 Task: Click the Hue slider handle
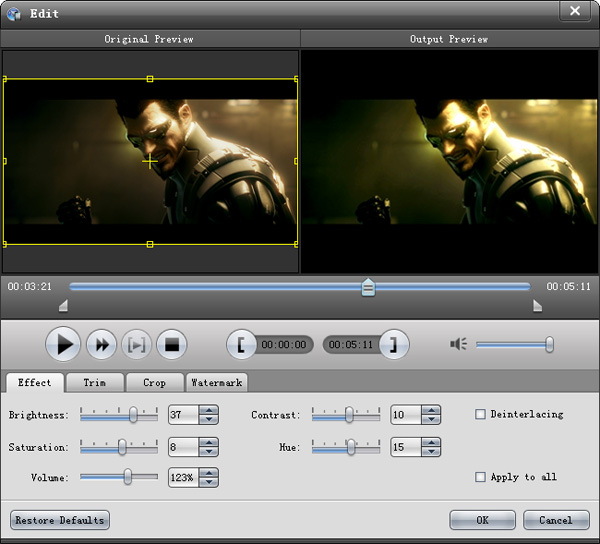(x=351, y=447)
